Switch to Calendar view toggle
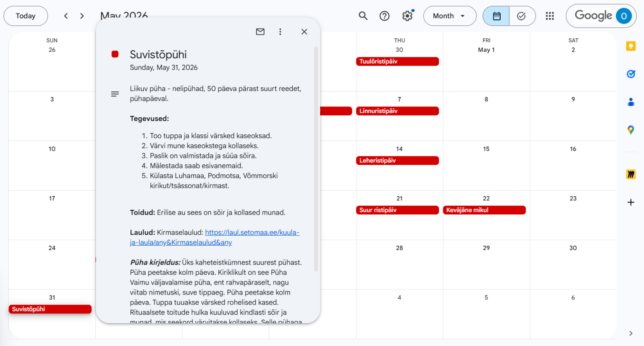 click(496, 16)
